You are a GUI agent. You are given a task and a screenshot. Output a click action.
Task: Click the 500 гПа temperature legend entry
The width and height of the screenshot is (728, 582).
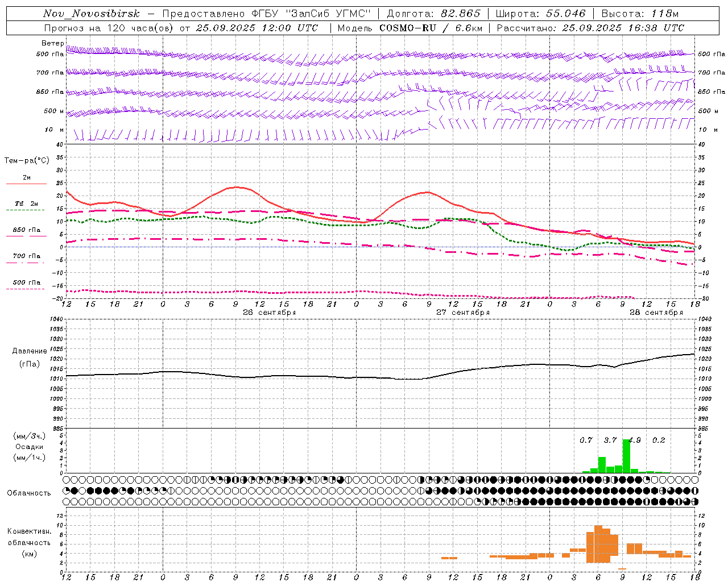(x=26, y=282)
